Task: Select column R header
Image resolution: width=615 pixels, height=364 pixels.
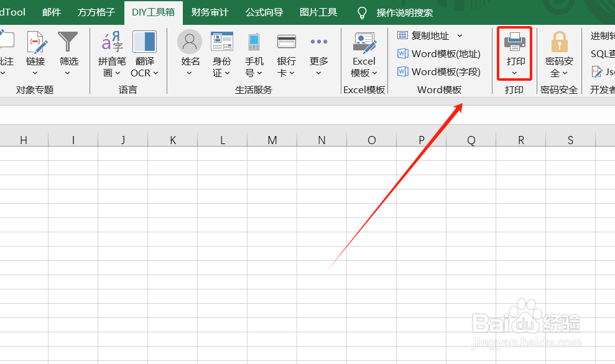Action: click(x=521, y=140)
